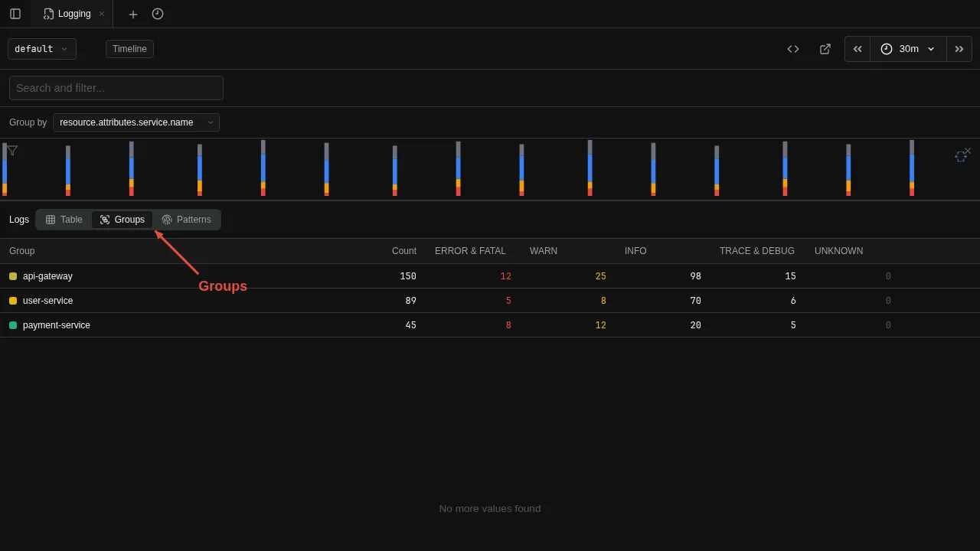Image resolution: width=980 pixels, height=551 pixels.
Task: Open history clock icon in tab bar
Action: coord(158,14)
